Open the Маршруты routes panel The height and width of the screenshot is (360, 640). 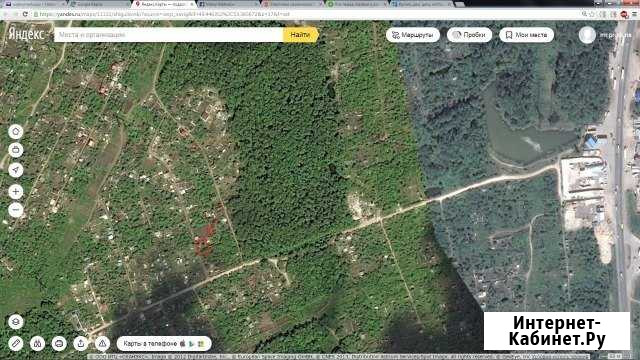pyautogui.click(x=413, y=35)
